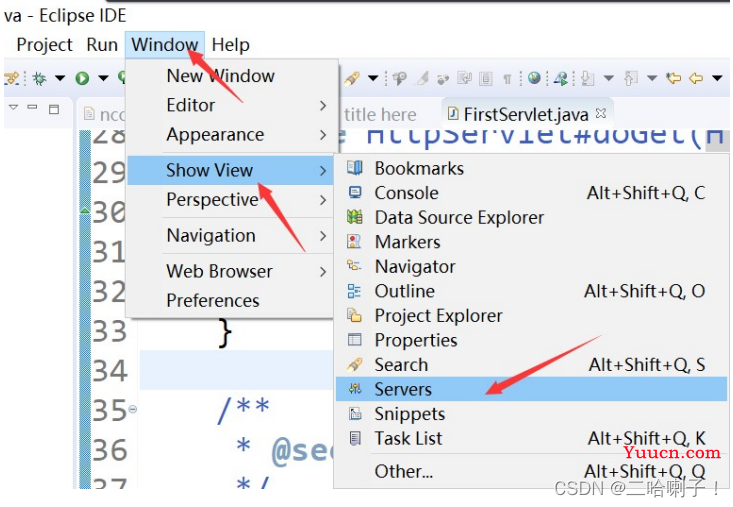733x507 pixels.
Task: Click the '/**' comment start on line 35
Action: point(243,410)
